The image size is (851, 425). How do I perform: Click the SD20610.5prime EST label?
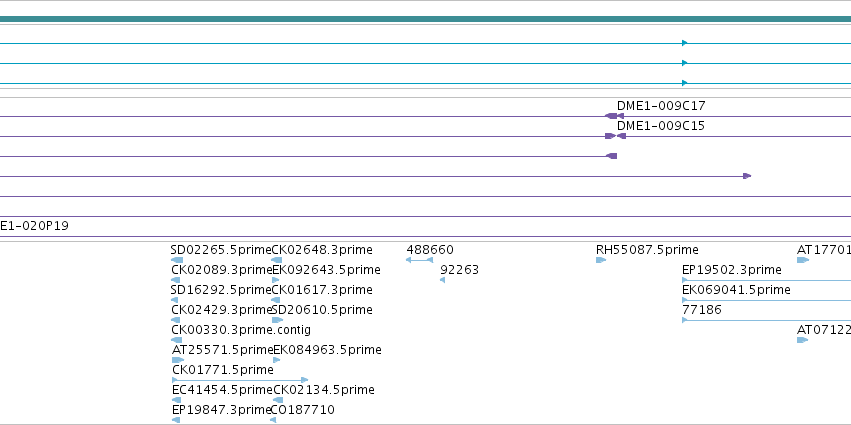pyautogui.click(x=322, y=310)
